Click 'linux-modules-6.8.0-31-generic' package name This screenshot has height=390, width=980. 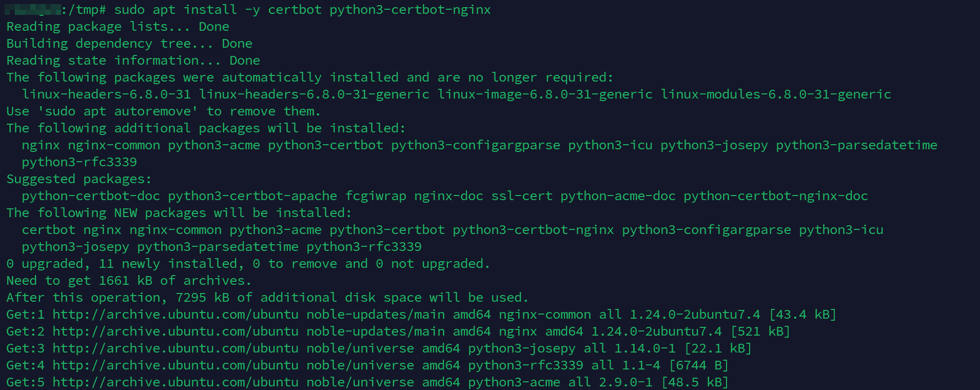click(x=776, y=94)
